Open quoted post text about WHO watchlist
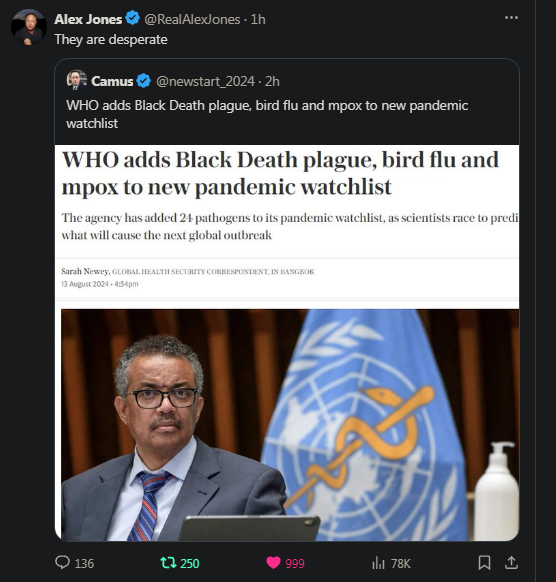Image resolution: width=556 pixels, height=582 pixels. coord(267,114)
